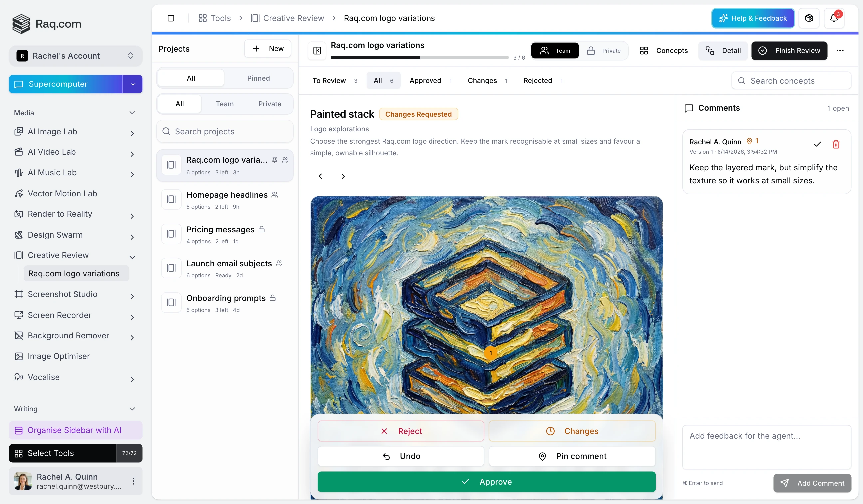The image size is (863, 504).
Task: Click the Search projects field
Action: tap(225, 132)
